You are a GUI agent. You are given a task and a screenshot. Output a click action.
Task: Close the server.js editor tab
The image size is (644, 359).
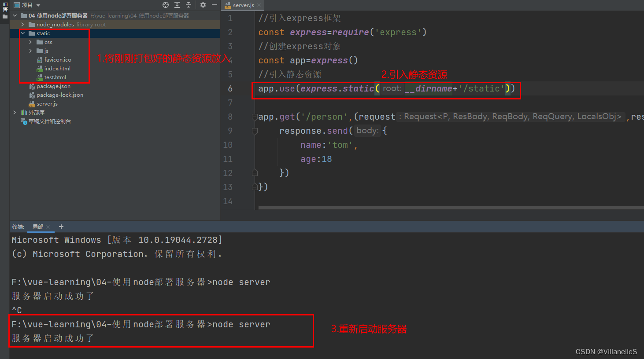[x=259, y=5]
